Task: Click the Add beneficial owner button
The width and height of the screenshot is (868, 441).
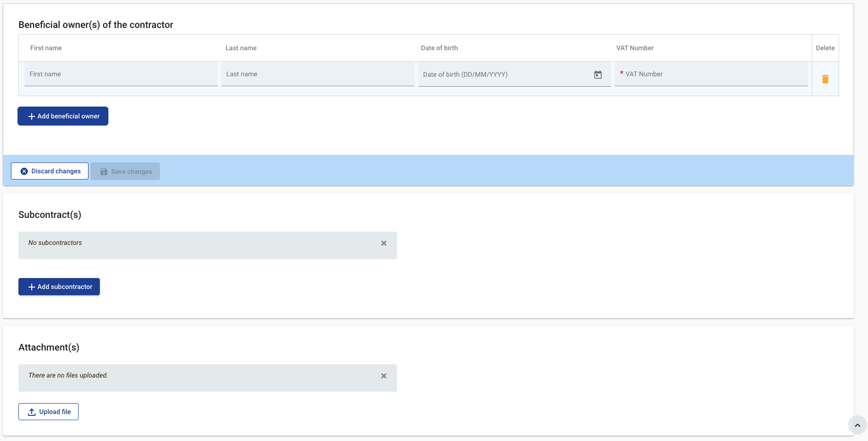Action: pyautogui.click(x=63, y=116)
